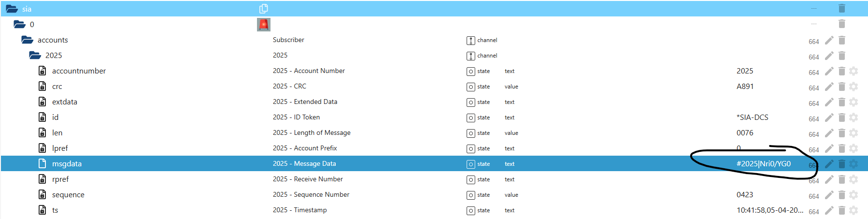
Task: Open the gear settings for the len state
Action: (854, 133)
